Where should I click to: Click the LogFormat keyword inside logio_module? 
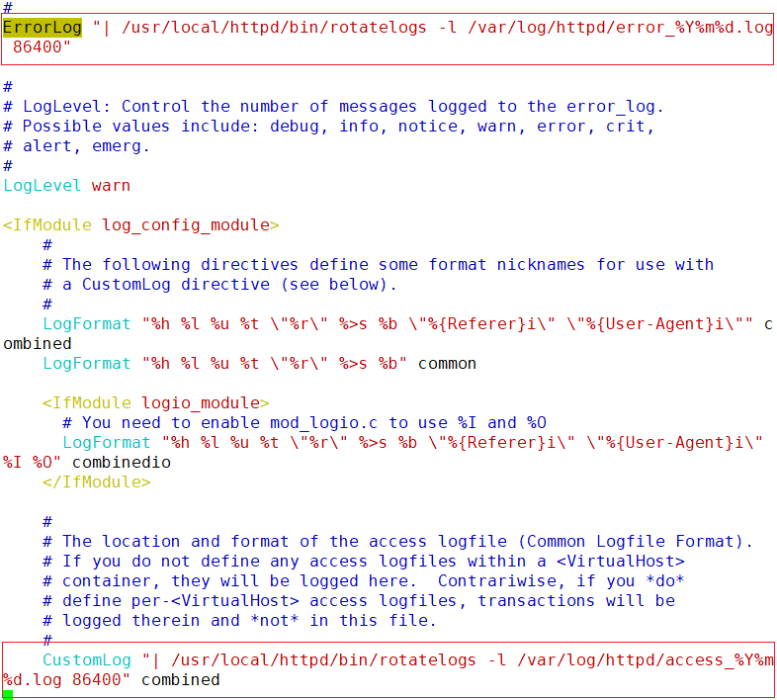pos(107,442)
